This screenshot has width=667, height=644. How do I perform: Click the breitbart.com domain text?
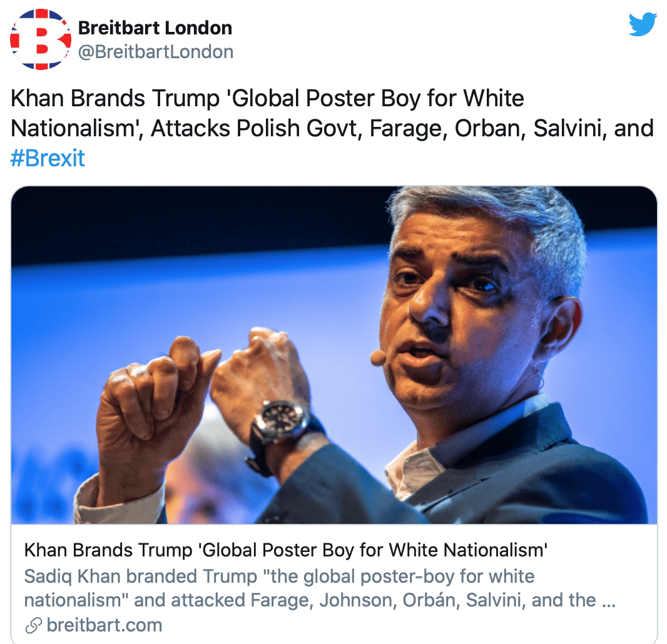[104, 625]
